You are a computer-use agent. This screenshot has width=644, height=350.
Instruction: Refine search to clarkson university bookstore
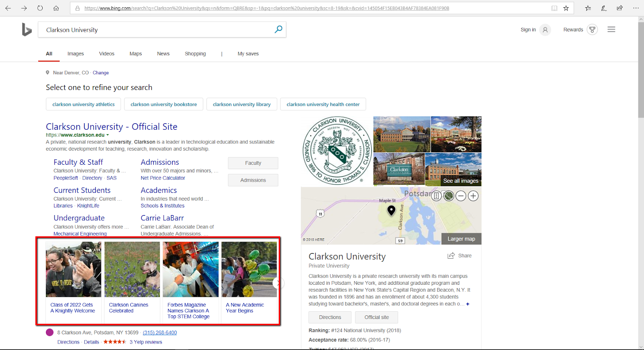(x=164, y=104)
